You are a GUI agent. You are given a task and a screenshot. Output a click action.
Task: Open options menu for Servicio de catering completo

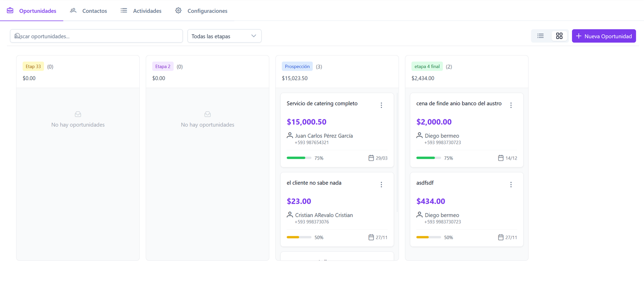[x=381, y=105]
